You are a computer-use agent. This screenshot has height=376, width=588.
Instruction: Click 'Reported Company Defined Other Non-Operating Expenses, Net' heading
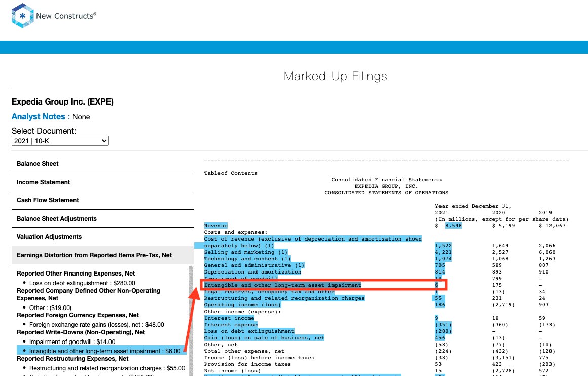[x=89, y=295]
